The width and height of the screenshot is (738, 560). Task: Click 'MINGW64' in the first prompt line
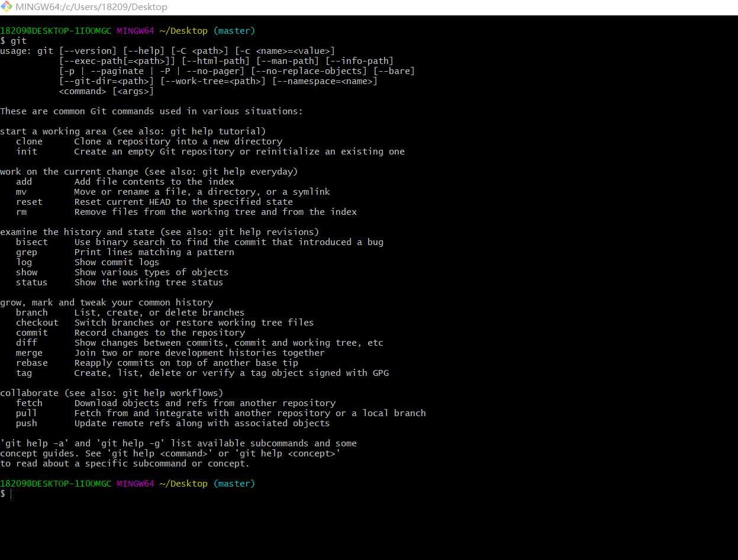tap(136, 31)
